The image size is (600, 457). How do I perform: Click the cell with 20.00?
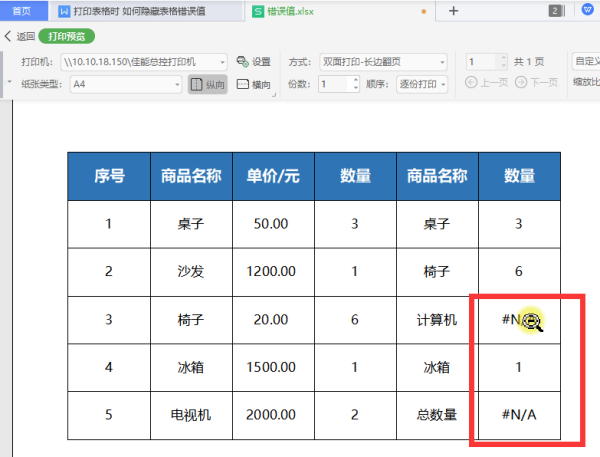pyautogui.click(x=271, y=320)
